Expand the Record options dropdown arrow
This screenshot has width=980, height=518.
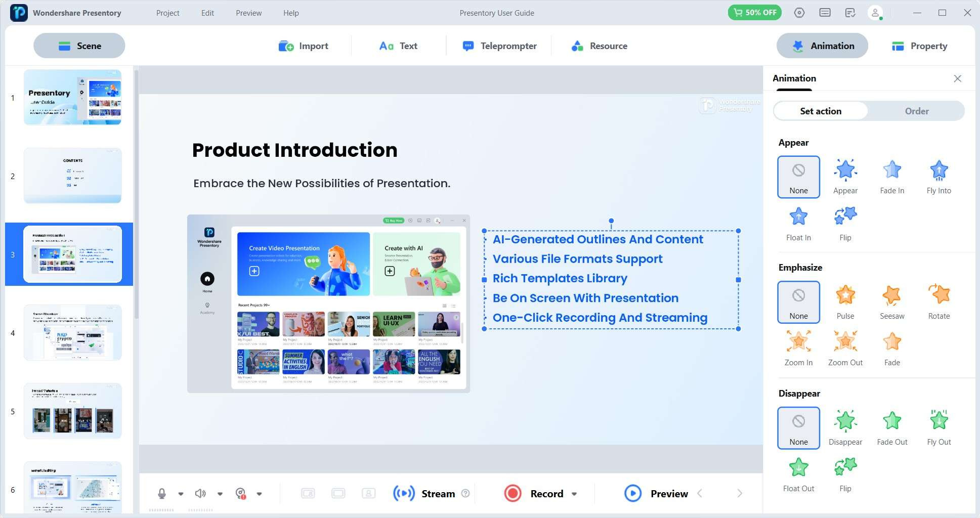[574, 494]
